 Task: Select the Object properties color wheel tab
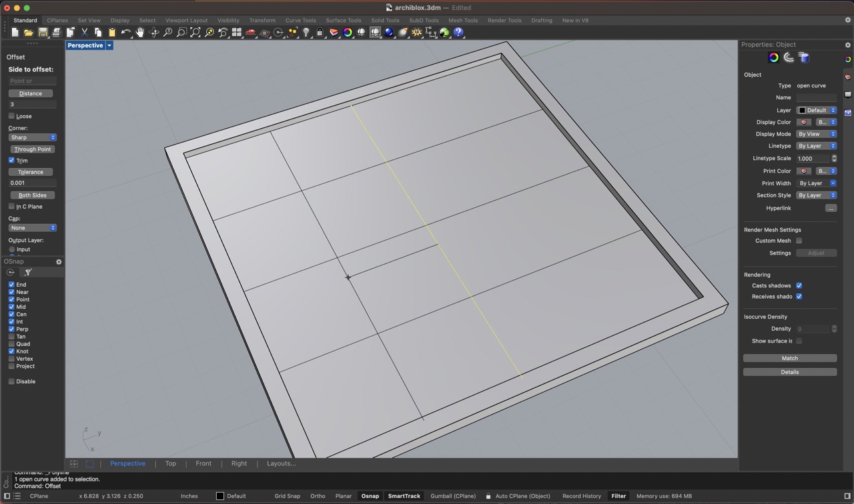click(773, 58)
